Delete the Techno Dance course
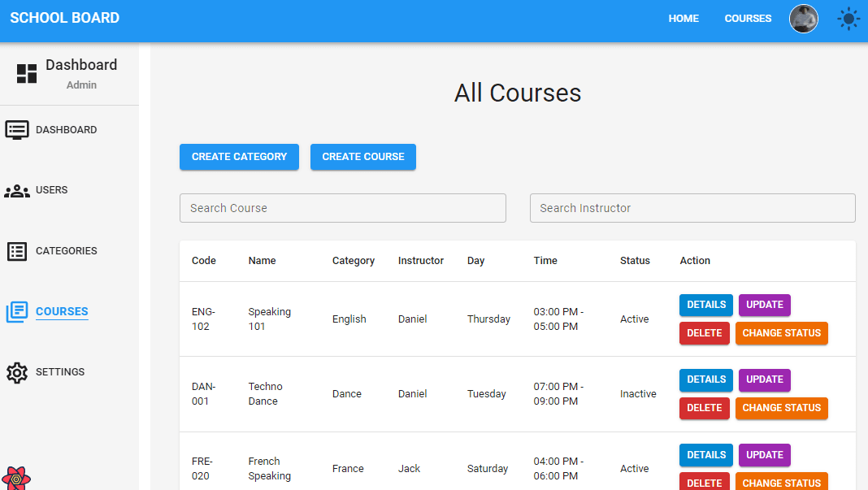The width and height of the screenshot is (868, 490). point(704,408)
